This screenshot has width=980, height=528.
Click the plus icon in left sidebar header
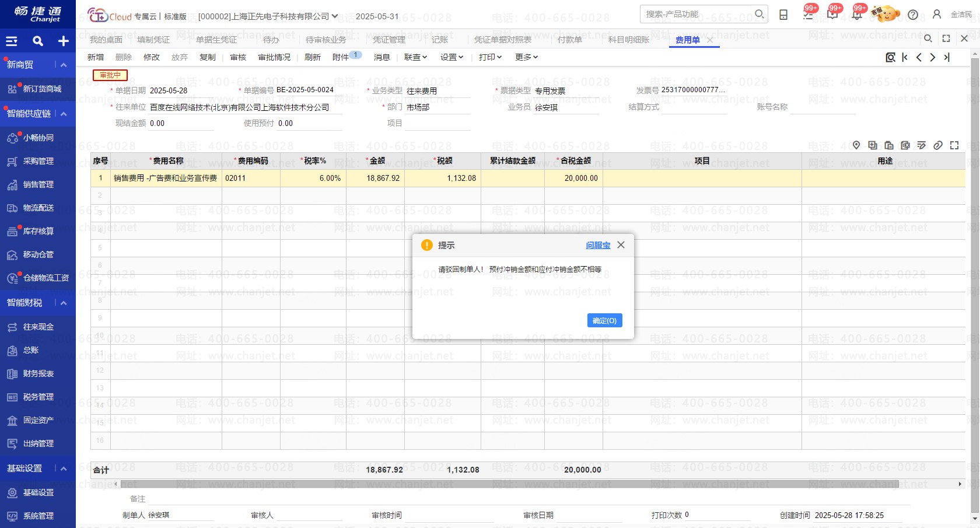click(63, 41)
